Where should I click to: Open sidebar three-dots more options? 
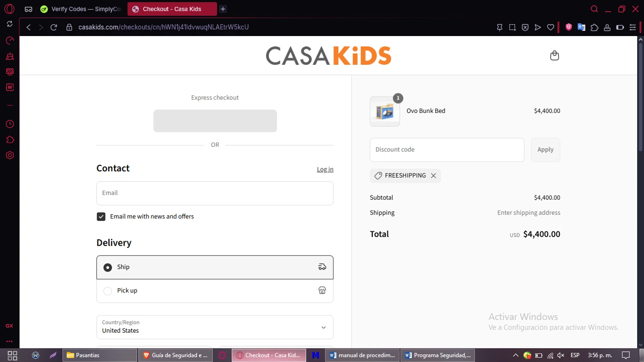point(9,341)
